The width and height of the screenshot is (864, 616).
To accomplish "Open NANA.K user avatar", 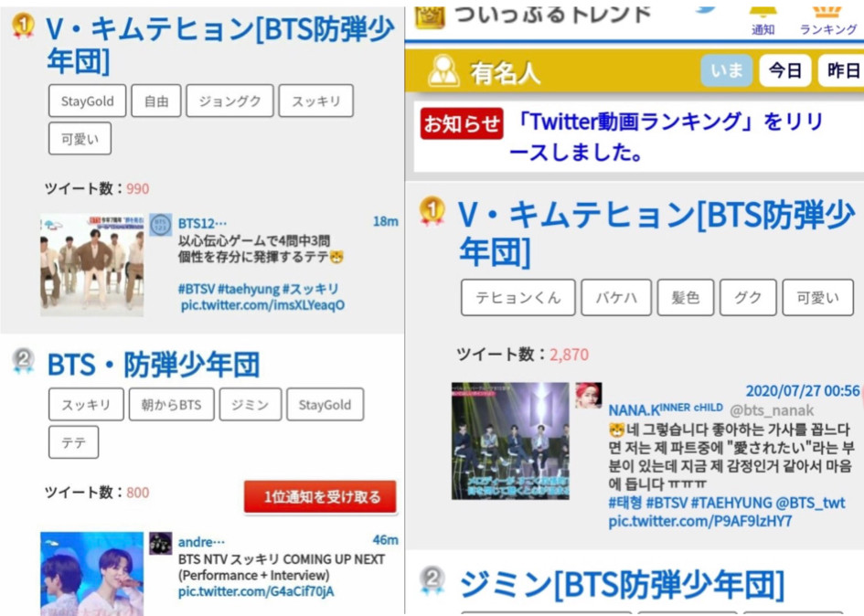I will (x=589, y=396).
